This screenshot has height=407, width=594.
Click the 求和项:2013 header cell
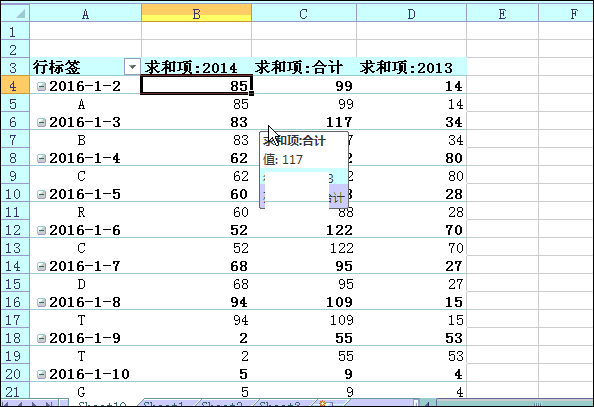coord(411,67)
